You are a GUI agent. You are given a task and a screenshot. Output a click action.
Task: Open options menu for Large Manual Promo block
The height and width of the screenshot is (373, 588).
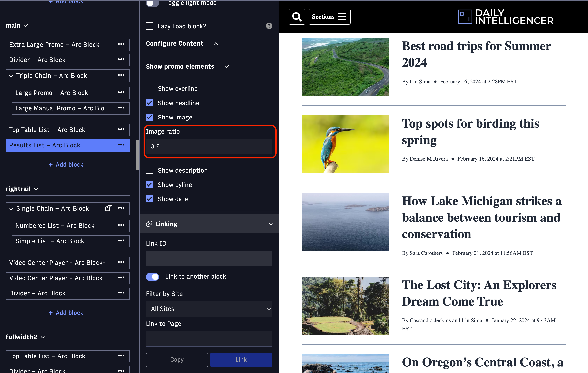[x=121, y=108]
